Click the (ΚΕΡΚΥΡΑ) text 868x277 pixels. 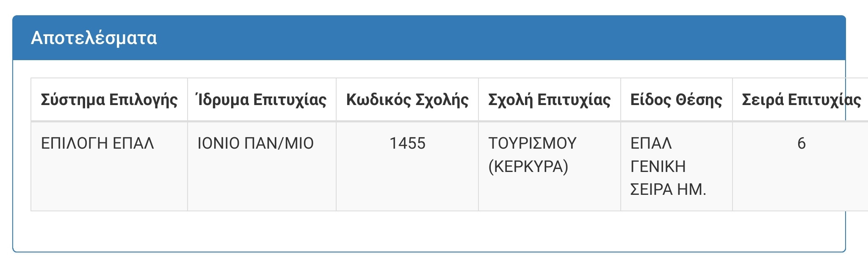tap(528, 166)
